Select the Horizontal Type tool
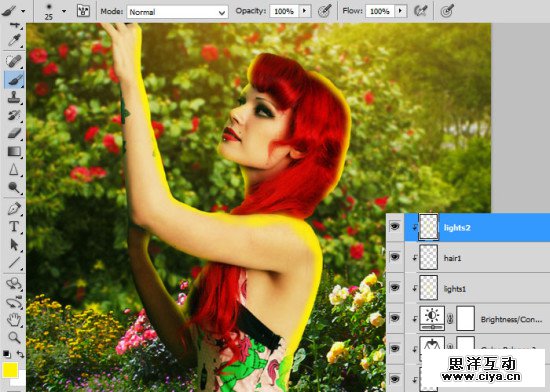This screenshot has width=550, height=392. click(x=14, y=227)
